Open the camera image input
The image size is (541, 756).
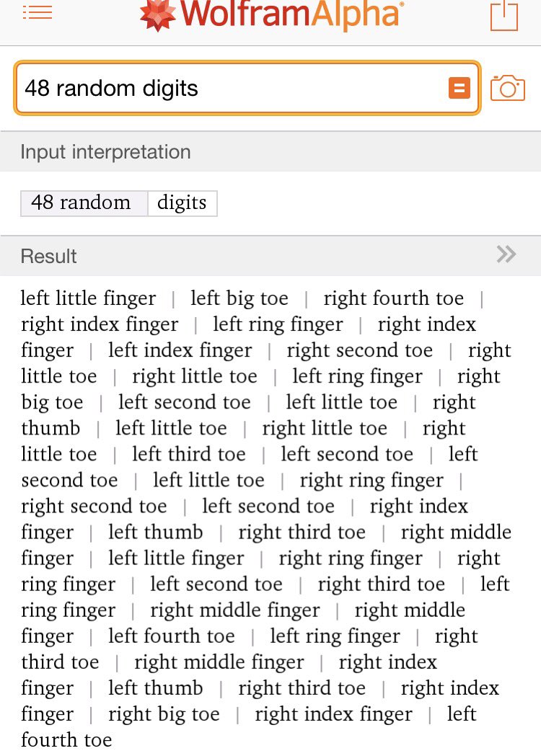508,88
